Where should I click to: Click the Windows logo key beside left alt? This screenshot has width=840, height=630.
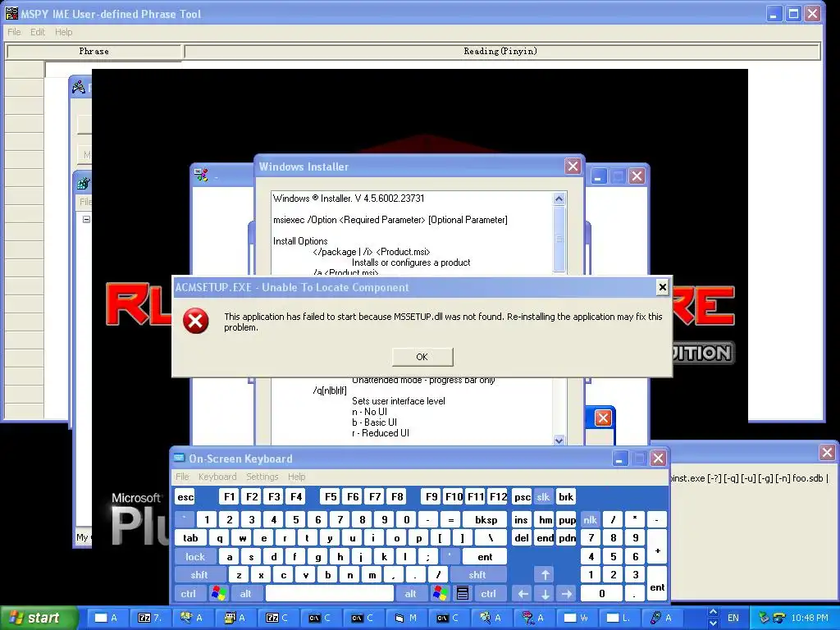[218, 593]
